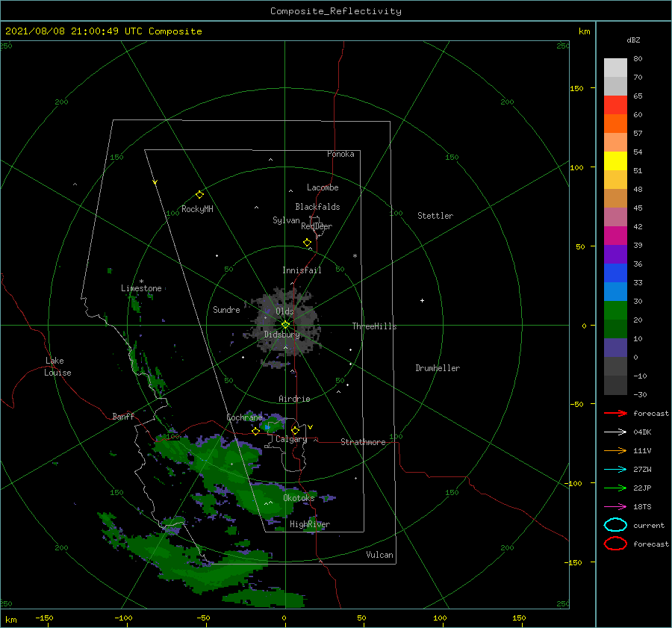The height and width of the screenshot is (628, 672).
Task: Select the light blue 33-30 dBZ swatch
Action: tap(615, 291)
